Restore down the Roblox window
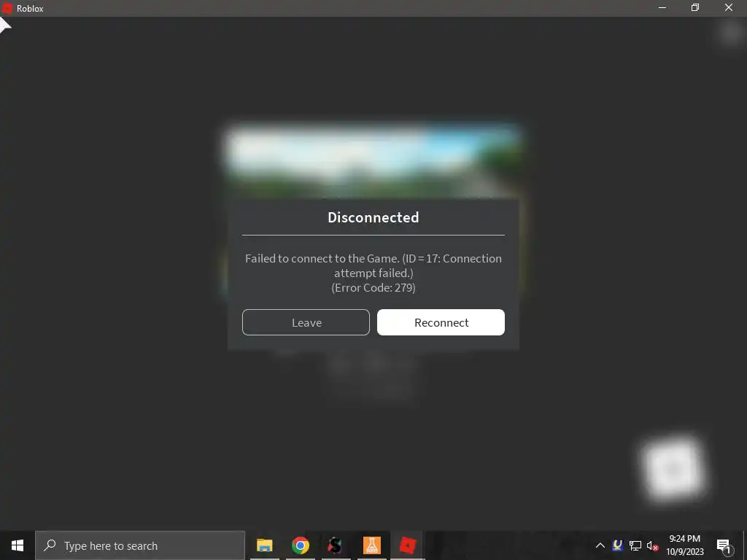Image resolution: width=747 pixels, height=560 pixels. 695,7
